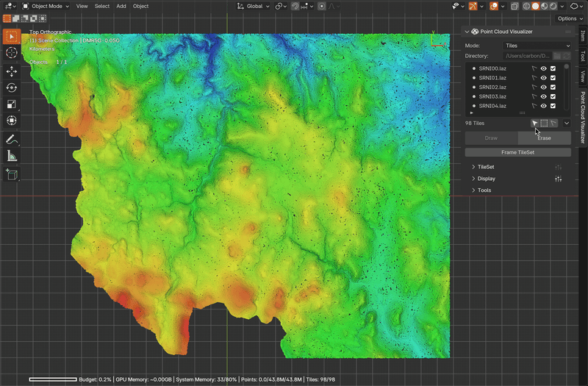This screenshot has height=386, width=588.
Task: Click the directory folder browse icon
Action: pos(558,56)
